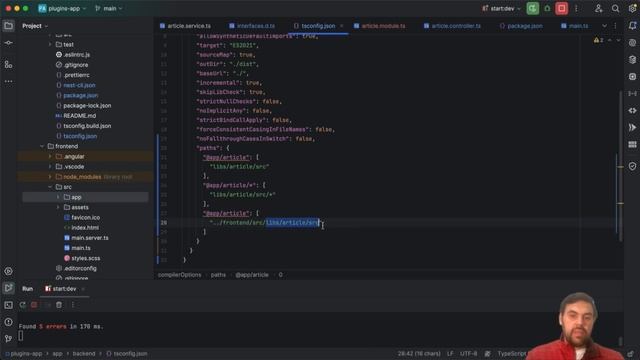640x360 pixels.
Task: Expand the assets folder
Action: 58,207
